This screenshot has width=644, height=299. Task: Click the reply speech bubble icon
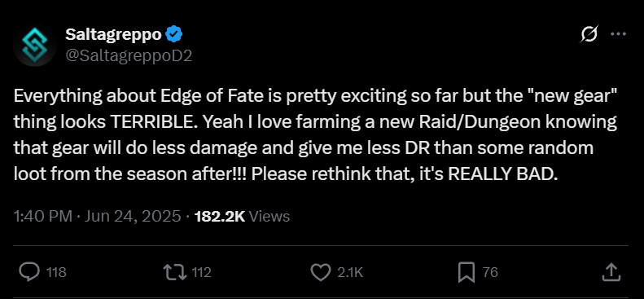pos(30,272)
